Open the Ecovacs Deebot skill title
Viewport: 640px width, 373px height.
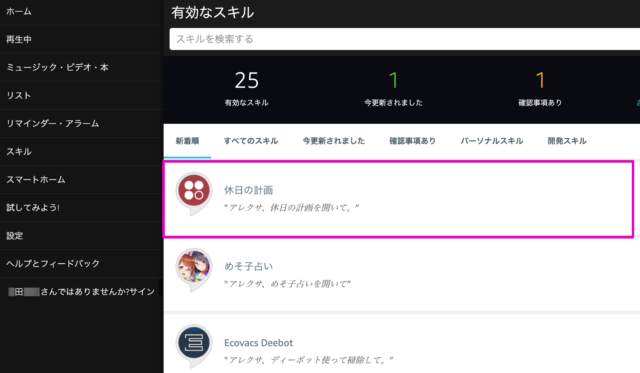click(x=258, y=343)
